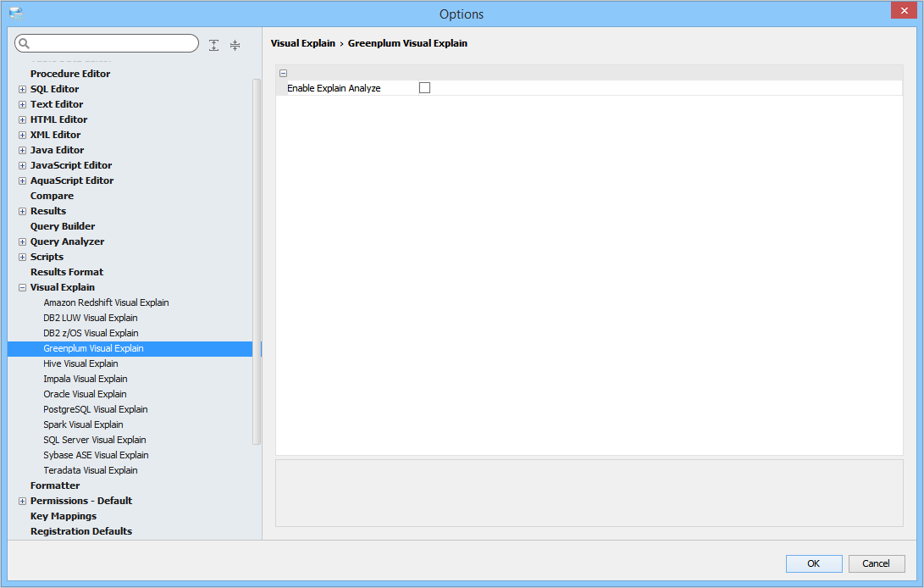924x588 pixels.
Task: Enable the Explain Analyze checkbox
Action: tap(424, 88)
